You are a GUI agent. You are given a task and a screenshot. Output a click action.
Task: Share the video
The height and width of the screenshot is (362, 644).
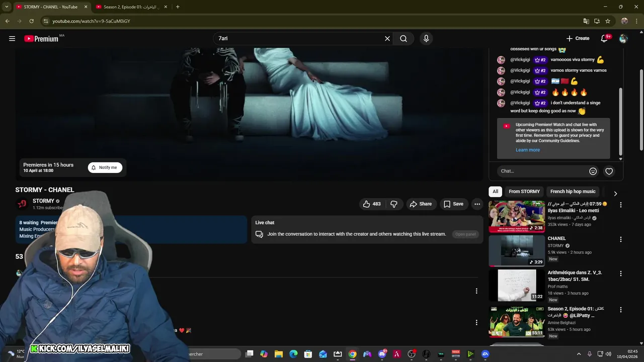point(421,204)
